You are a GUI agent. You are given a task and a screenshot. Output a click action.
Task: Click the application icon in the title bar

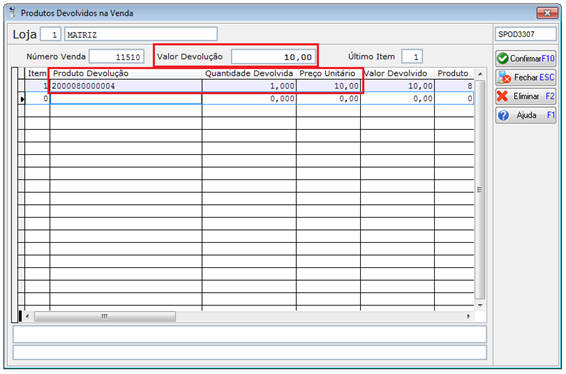pos(13,13)
